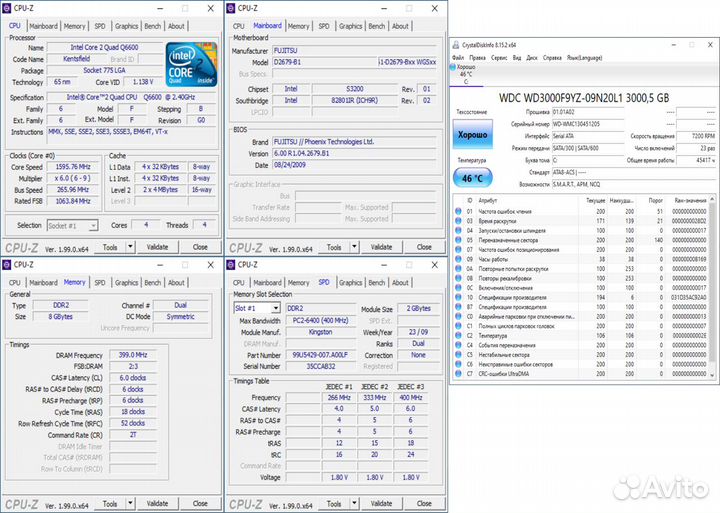Open Tools dropdown arrow in CPU-Z Mainboard window

coord(354,247)
